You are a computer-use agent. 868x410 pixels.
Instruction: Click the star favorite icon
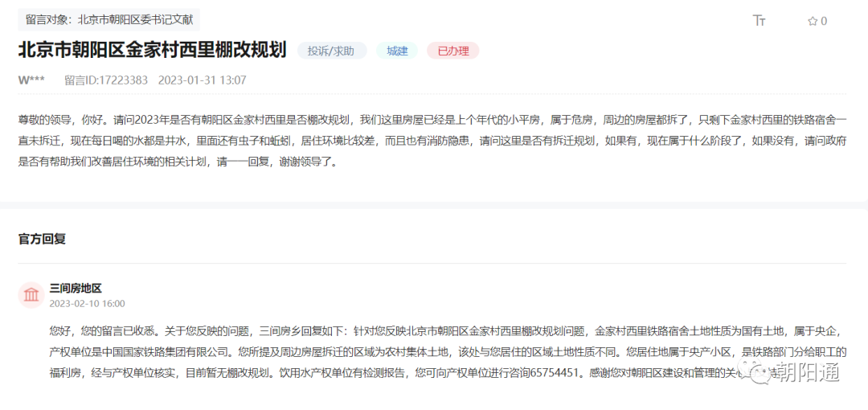click(x=812, y=21)
